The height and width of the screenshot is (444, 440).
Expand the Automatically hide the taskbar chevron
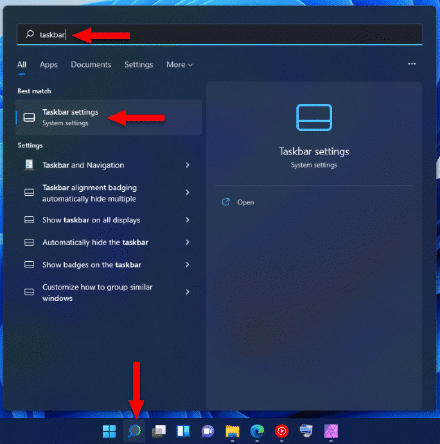tap(187, 242)
